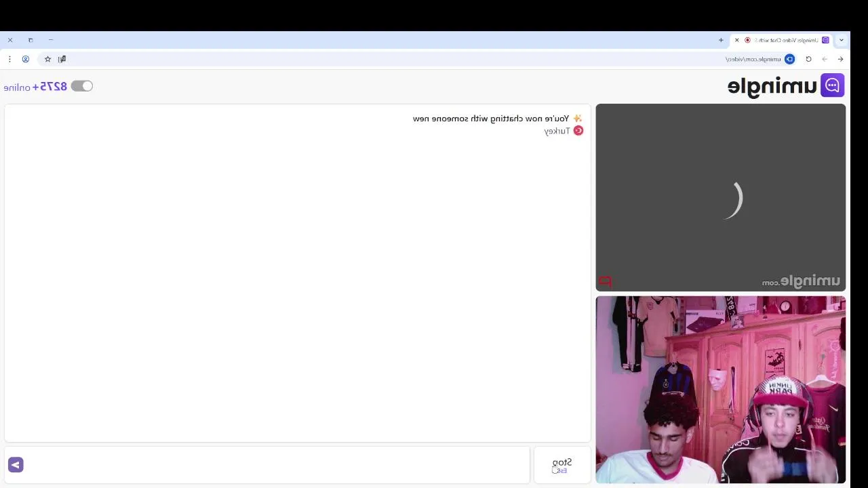Reload the page with refresh icon
Image resolution: width=868 pixels, height=488 pixels.
(808, 59)
